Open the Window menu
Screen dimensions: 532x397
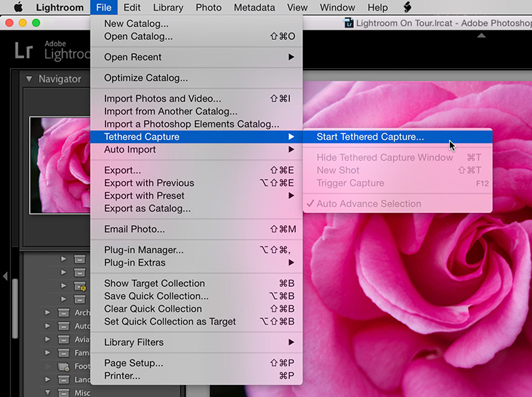[337, 7]
